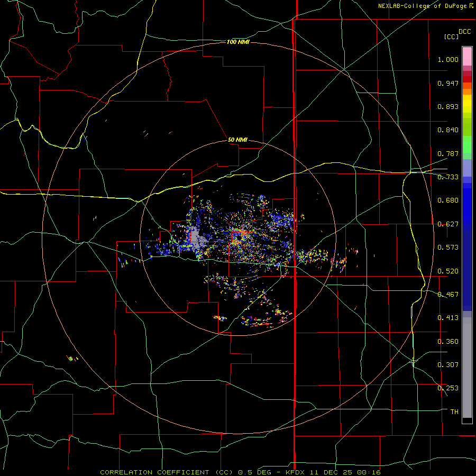Click the 50 NMI range ring label
This screenshot has width=476, height=476.
click(x=237, y=140)
